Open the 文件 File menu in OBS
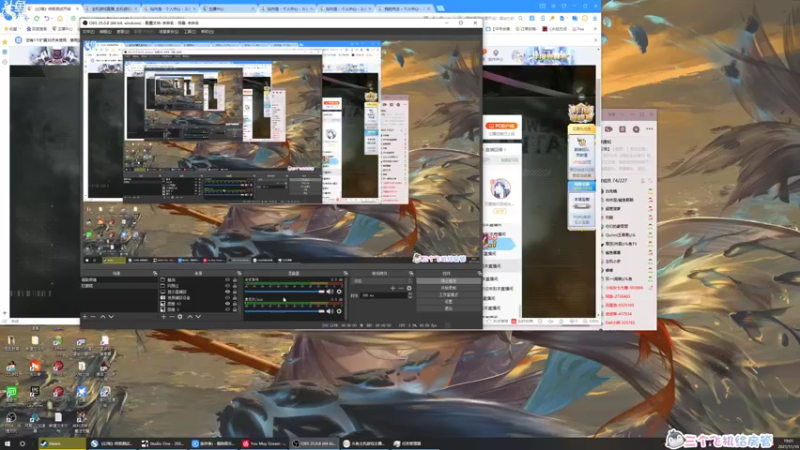 coord(88,32)
